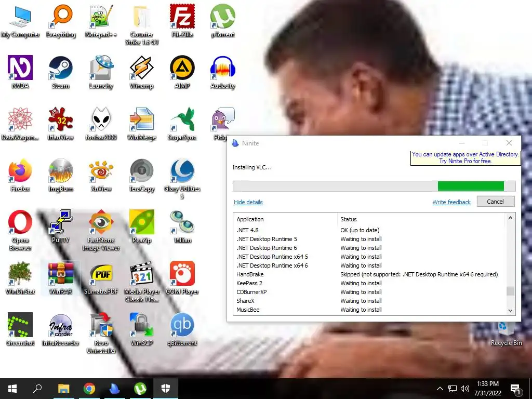Select the Launchy desktop icon
Viewport: 532px width, 399px height.
click(101, 72)
